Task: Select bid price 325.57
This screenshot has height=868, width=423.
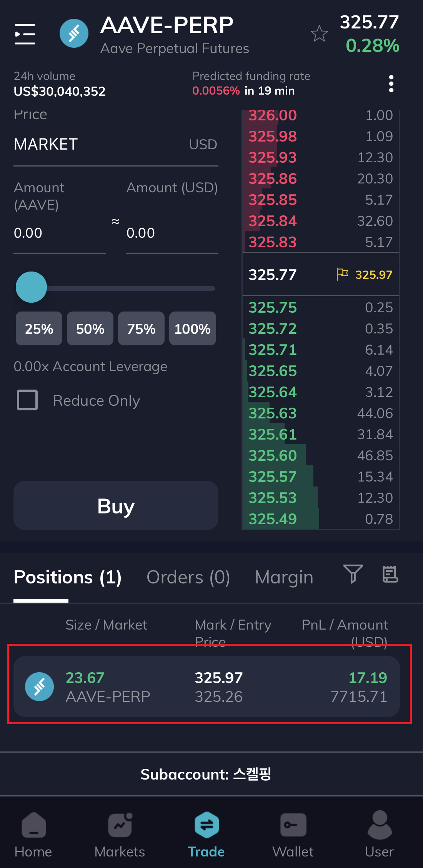Action: tap(273, 477)
